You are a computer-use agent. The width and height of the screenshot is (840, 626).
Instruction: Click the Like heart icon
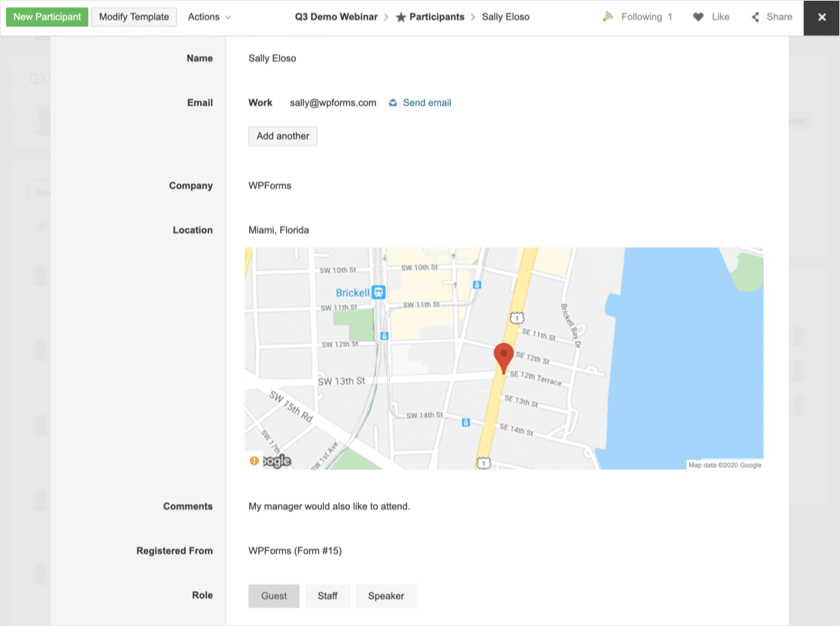[x=698, y=17]
